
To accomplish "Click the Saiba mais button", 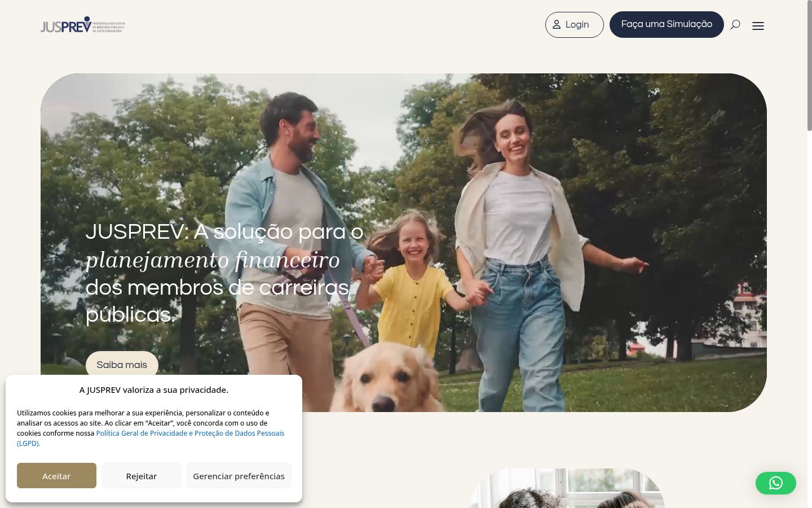I will coord(122,365).
